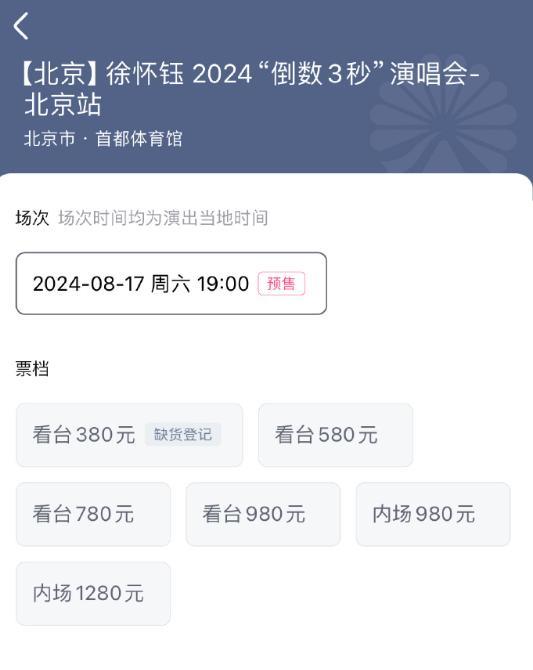
Task: Select the 内场 980元 ticket tier
Action: click(x=433, y=514)
